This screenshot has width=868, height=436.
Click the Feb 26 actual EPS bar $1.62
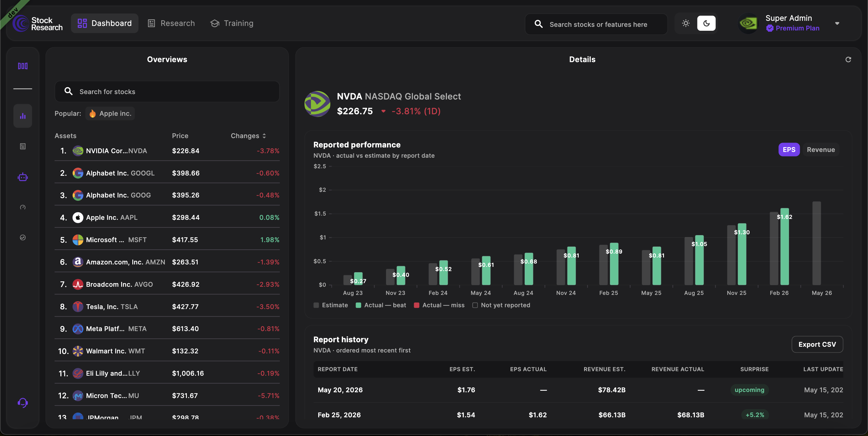pyautogui.click(x=785, y=246)
